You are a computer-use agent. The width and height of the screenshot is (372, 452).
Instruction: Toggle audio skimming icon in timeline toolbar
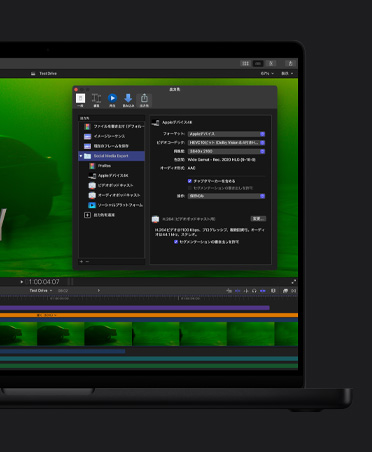(246, 291)
